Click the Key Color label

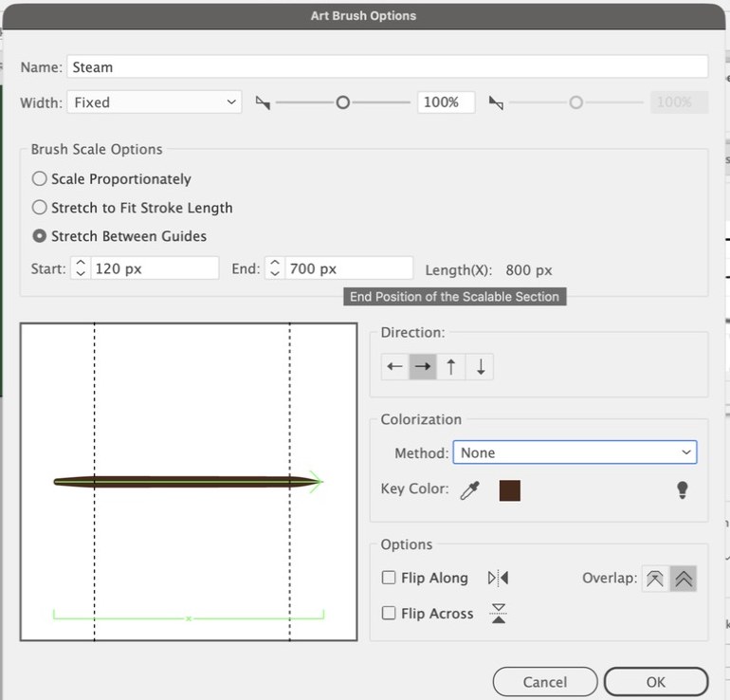click(415, 488)
